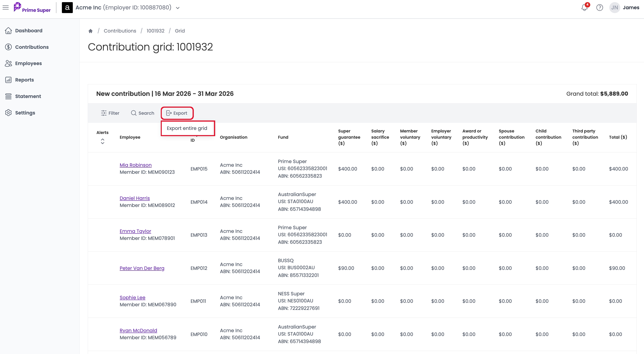Click Member ID: MEM090123 text
This screenshot has width=644, height=354.
click(147, 172)
